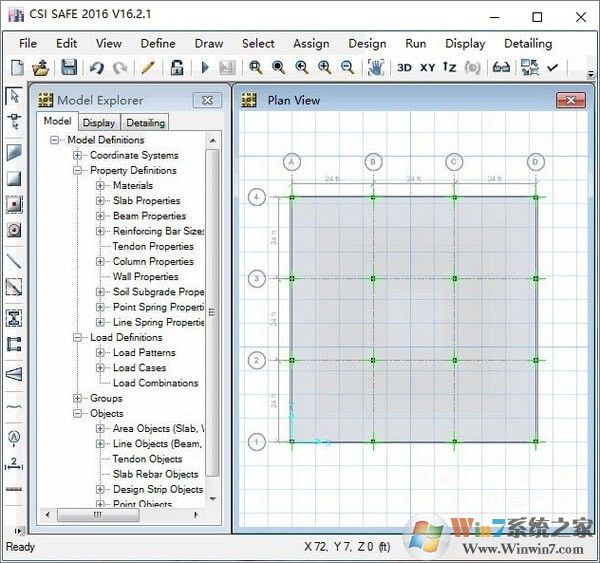Image resolution: width=600 pixels, height=563 pixels.
Task: Open a model file via folder icon
Action: pyautogui.click(x=41, y=68)
